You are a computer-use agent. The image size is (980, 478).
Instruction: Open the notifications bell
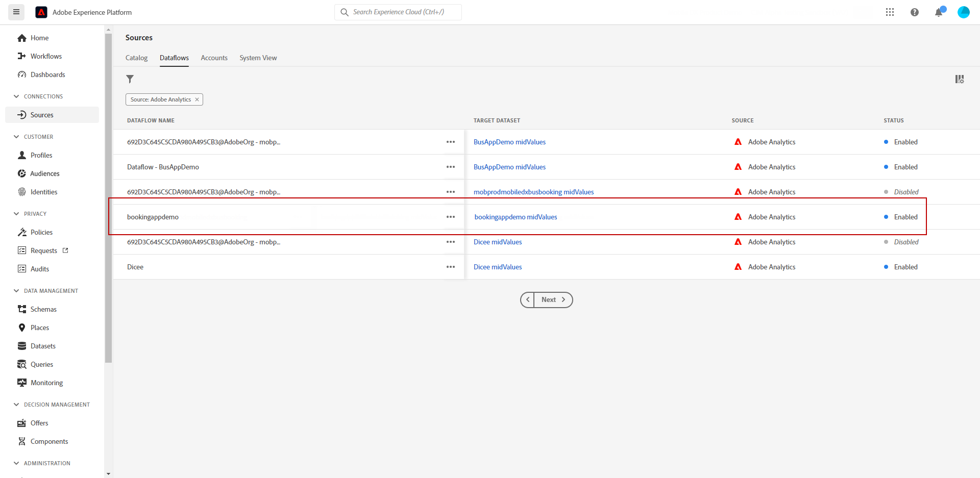pyautogui.click(x=939, y=12)
